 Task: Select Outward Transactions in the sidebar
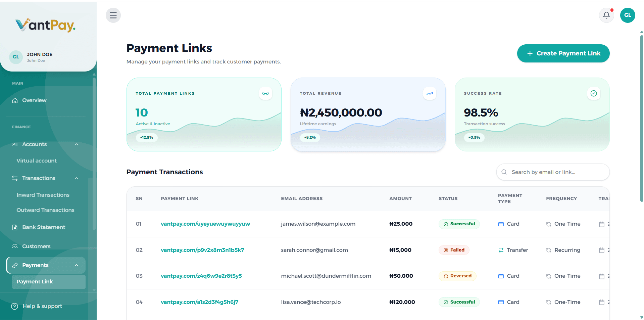click(45, 210)
